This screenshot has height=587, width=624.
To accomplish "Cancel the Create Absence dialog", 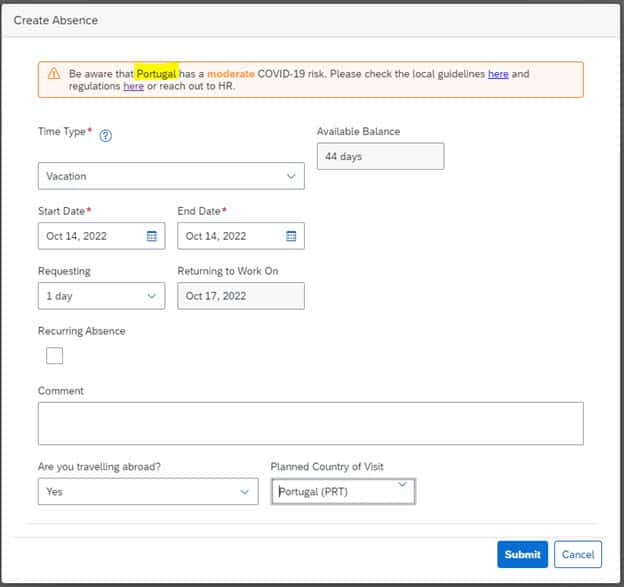I will [577, 554].
